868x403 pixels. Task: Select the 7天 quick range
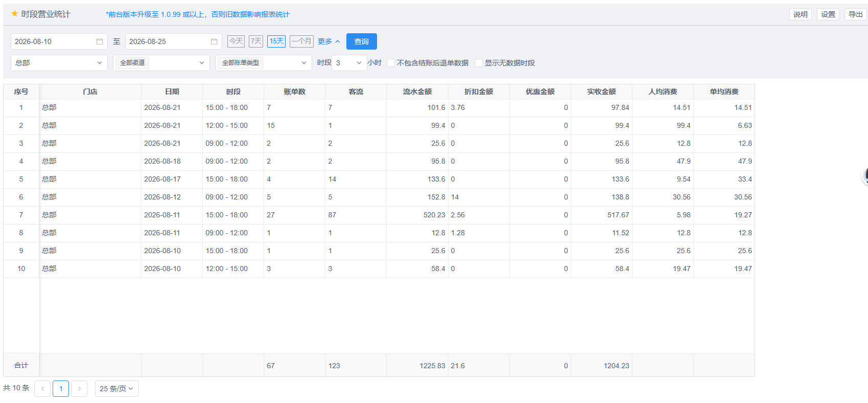point(256,41)
